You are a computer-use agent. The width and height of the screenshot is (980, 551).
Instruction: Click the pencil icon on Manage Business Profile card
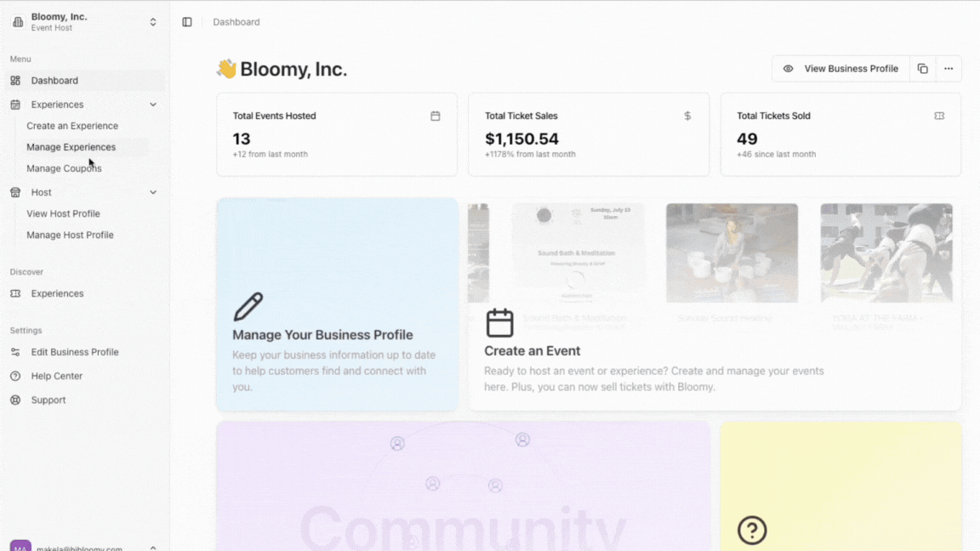click(x=248, y=306)
